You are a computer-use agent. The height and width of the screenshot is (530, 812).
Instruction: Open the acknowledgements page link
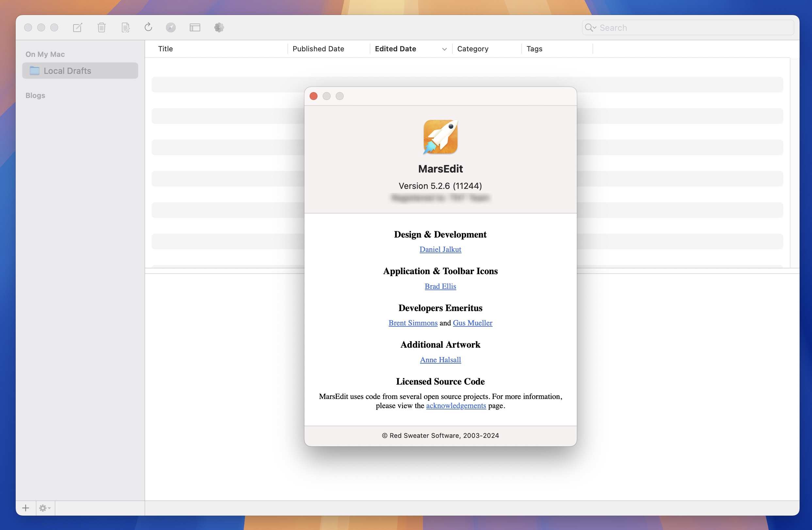(x=455, y=405)
